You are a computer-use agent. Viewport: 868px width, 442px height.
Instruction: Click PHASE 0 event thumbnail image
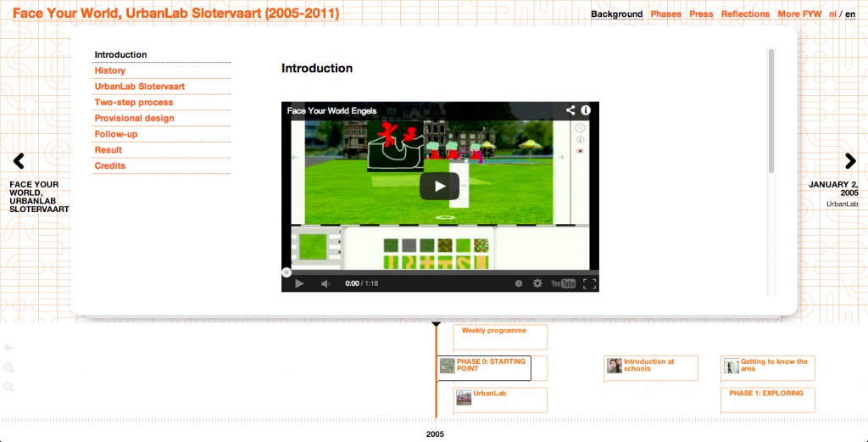[448, 366]
